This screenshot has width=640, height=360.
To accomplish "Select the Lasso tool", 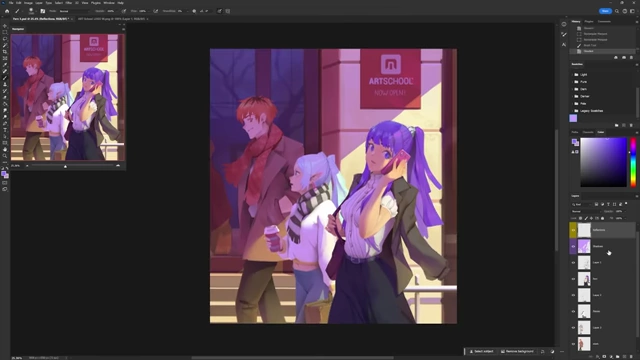I will point(5,39).
